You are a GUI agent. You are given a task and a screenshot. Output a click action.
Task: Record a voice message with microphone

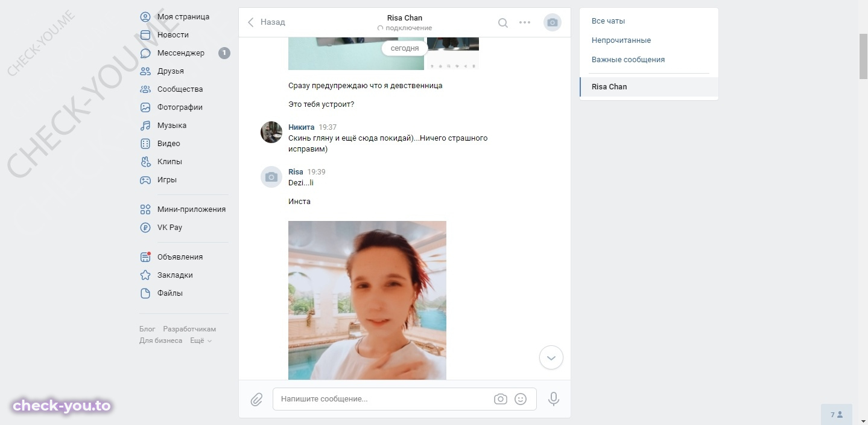coord(553,399)
